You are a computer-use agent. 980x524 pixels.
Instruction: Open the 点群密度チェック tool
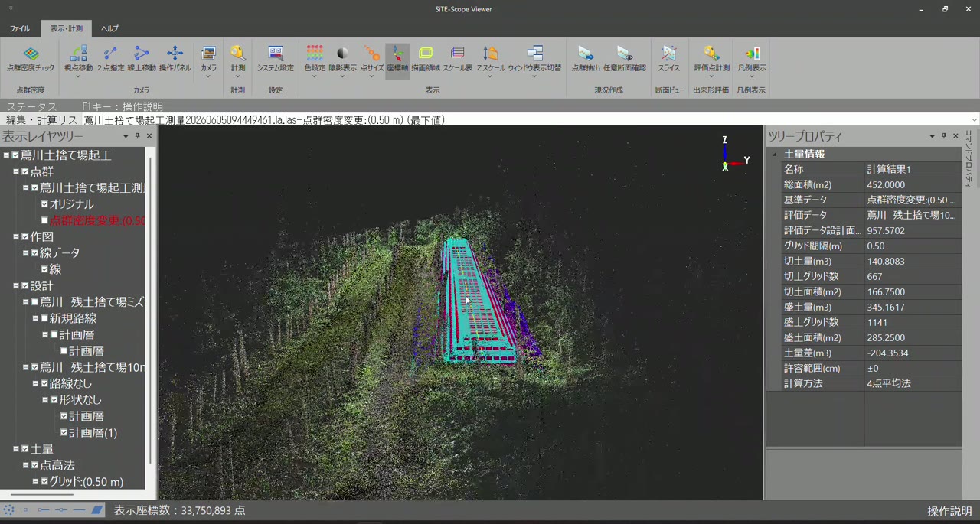31,59
